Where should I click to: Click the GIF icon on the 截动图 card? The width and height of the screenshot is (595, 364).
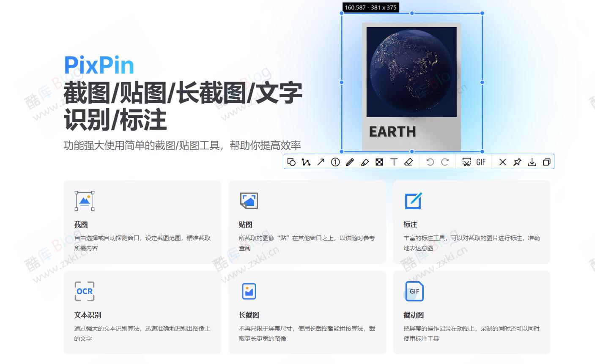[x=414, y=291]
